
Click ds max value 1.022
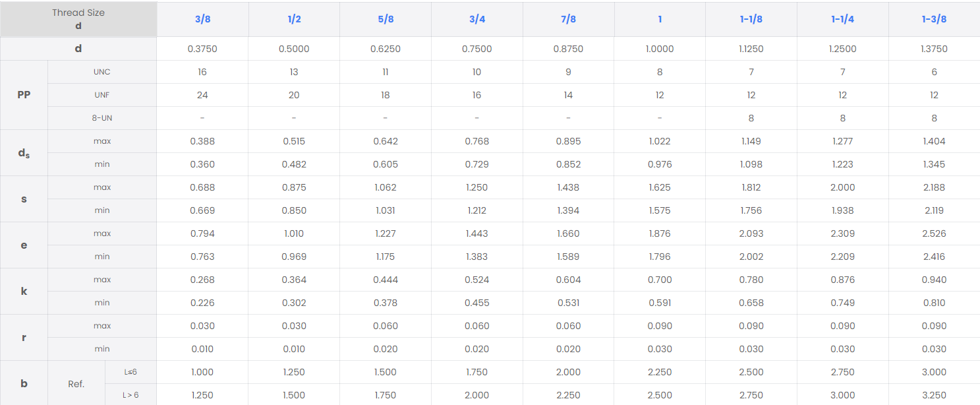(x=660, y=141)
